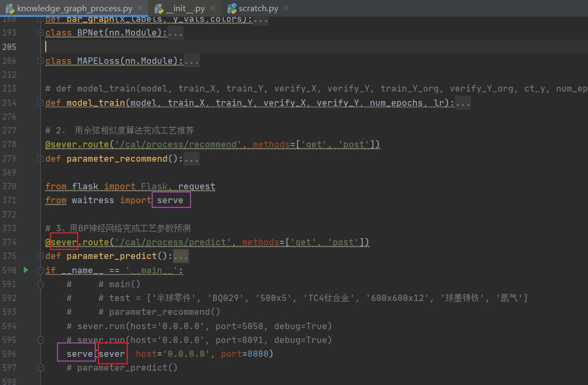Select the highlighted serve import identifier
This screenshot has width=588, height=385.
[170, 200]
